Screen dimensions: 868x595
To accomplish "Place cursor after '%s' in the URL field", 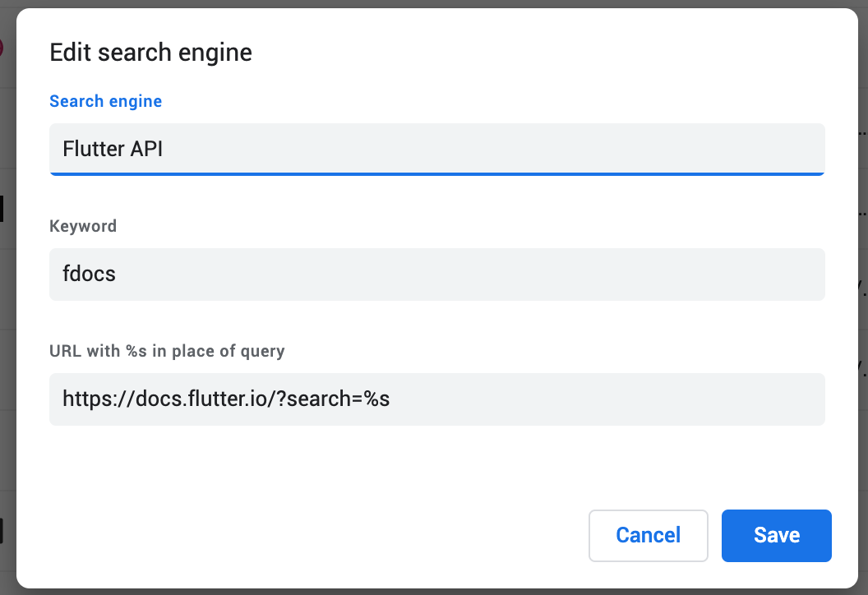I will click(x=391, y=399).
